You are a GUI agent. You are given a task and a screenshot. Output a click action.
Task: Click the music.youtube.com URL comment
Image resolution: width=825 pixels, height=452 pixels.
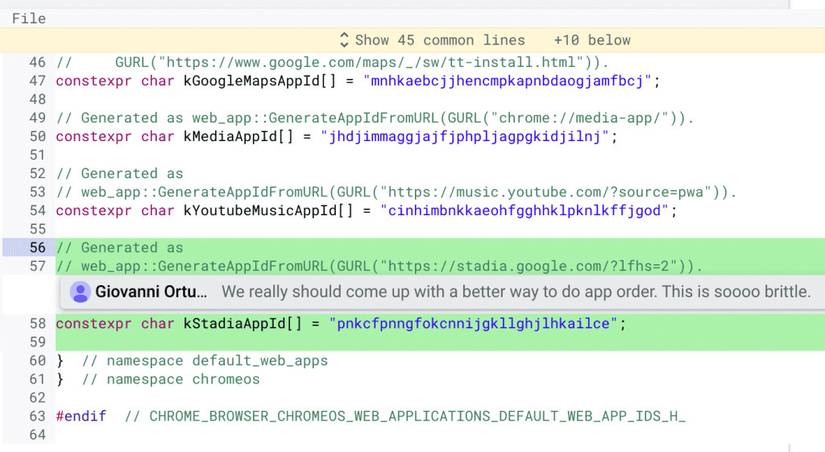396,192
